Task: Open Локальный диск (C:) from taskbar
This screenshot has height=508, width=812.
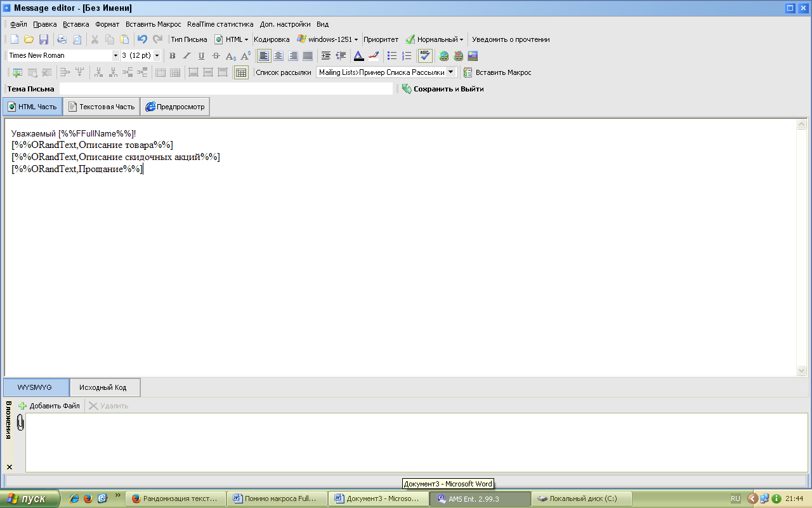Action: 582,499
